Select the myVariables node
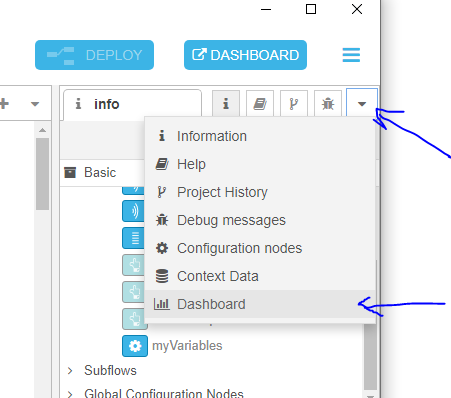The image size is (451, 398). tap(187, 346)
